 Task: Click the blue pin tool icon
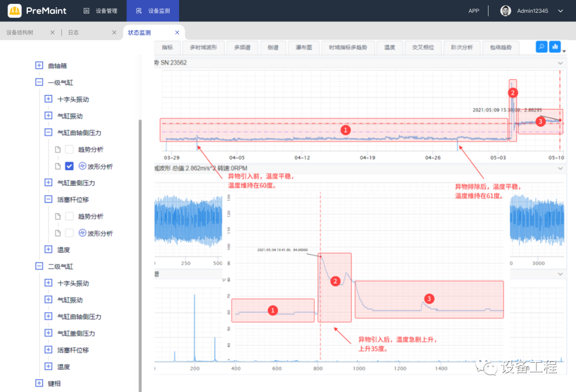point(541,47)
